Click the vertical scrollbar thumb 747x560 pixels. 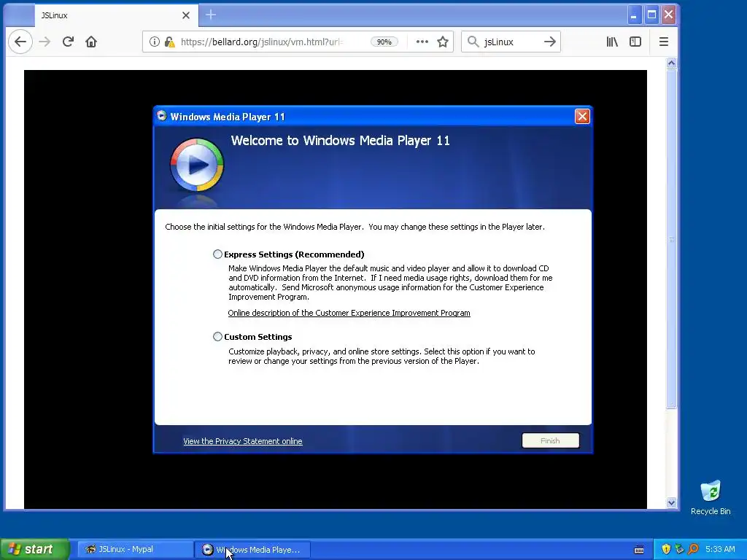click(671, 238)
